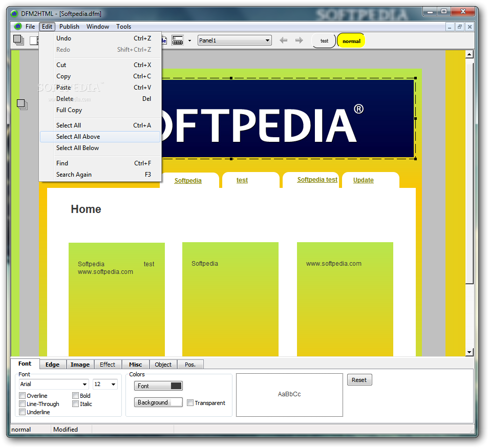Switch to the Object properties tab

[x=163, y=365]
